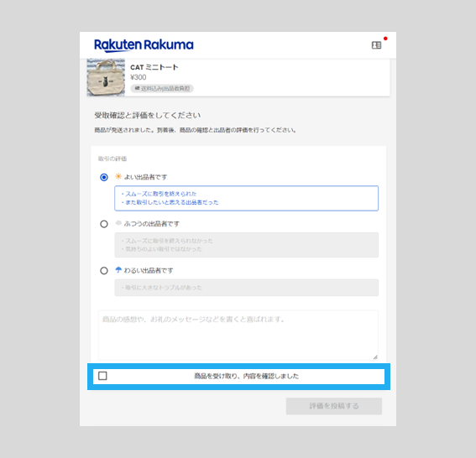Click the CAT ミニトート product title
The image size is (476, 458).
pyautogui.click(x=154, y=67)
